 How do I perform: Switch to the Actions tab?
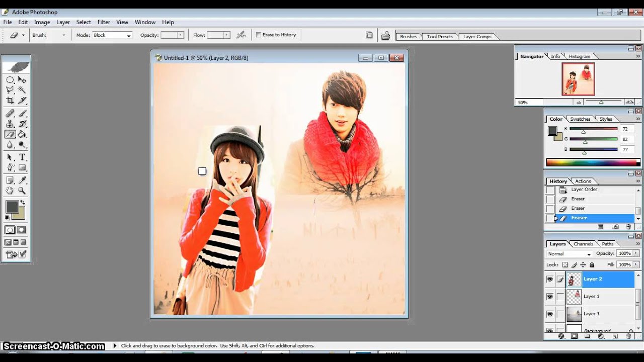583,181
